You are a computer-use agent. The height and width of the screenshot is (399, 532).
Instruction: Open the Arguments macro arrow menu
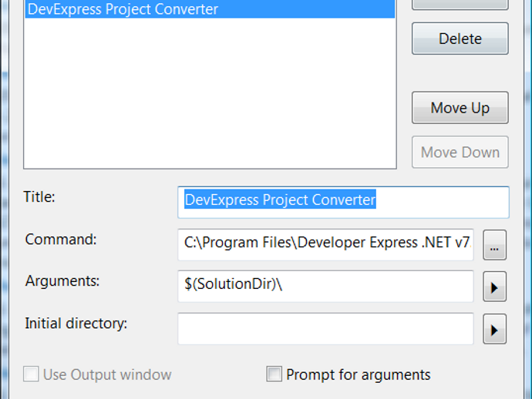pyautogui.click(x=494, y=288)
